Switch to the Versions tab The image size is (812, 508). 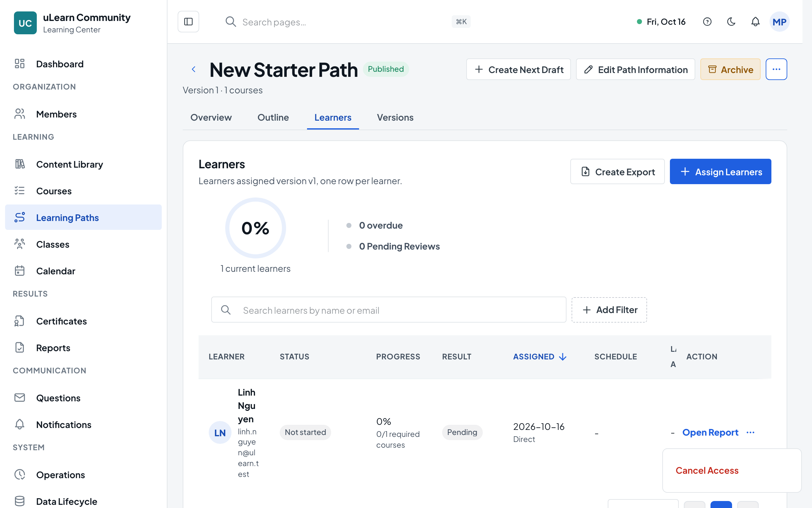395,117
